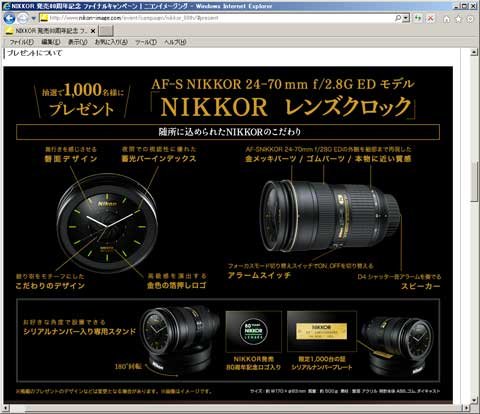Open the お気に入り(A) menu
The width and height of the screenshot is (480, 414).
point(111,42)
